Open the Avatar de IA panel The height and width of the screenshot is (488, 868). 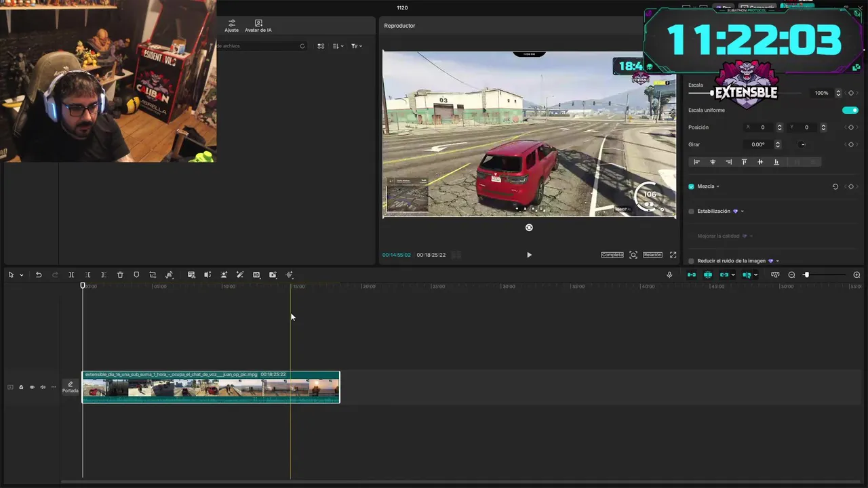(x=258, y=26)
